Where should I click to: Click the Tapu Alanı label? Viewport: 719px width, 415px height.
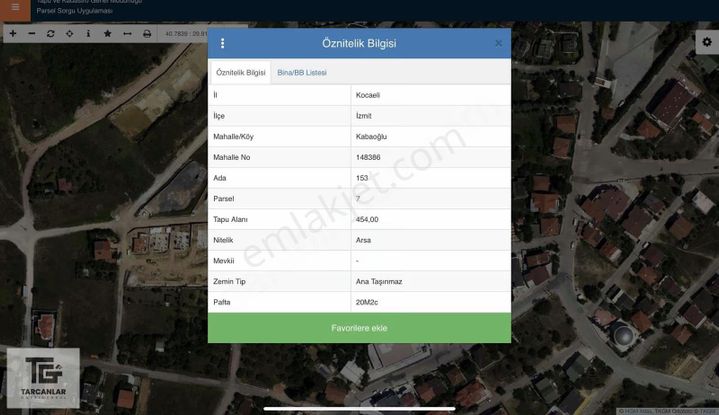point(230,219)
